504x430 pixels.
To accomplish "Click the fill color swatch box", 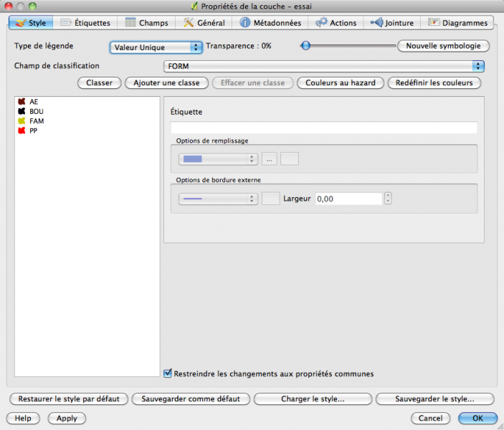I will 290,159.
